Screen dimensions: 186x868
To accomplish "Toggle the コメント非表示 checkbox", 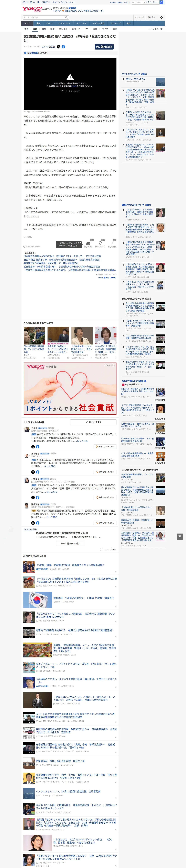I will pos(102,549).
